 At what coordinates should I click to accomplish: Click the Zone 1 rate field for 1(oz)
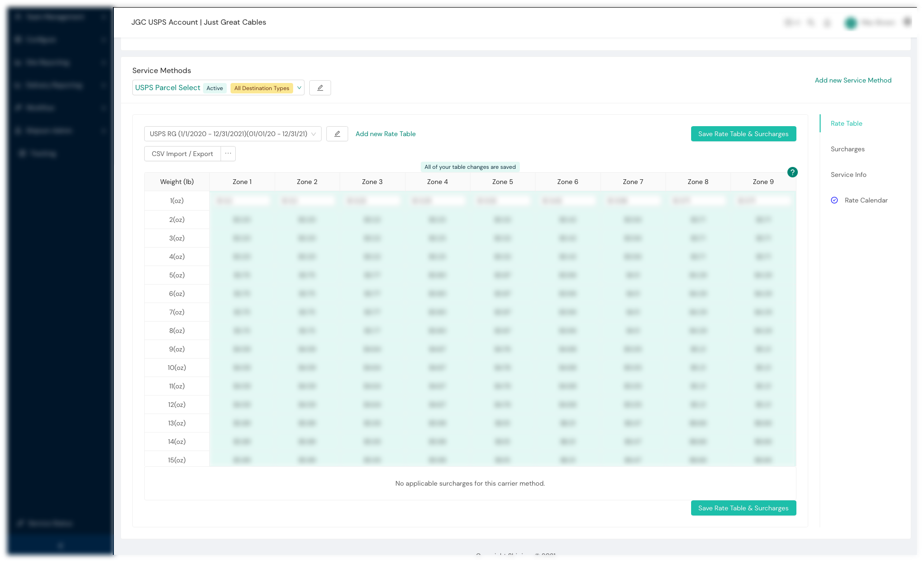click(242, 201)
